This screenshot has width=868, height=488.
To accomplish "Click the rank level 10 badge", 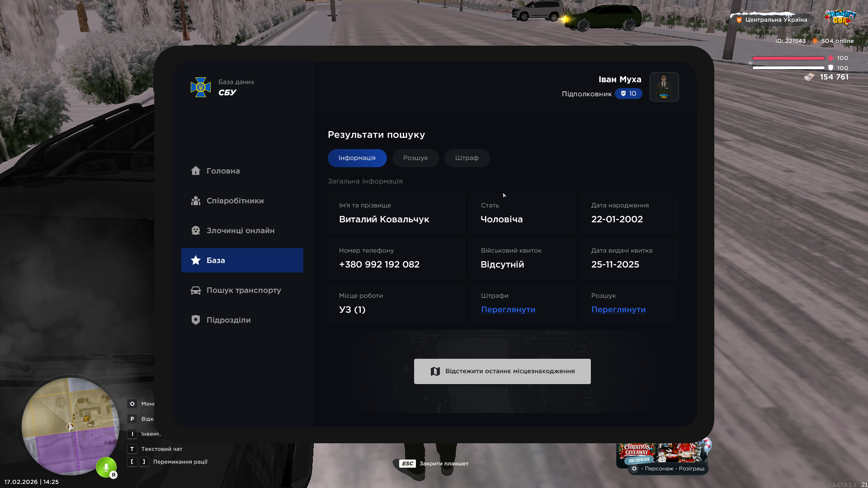I will (628, 94).
